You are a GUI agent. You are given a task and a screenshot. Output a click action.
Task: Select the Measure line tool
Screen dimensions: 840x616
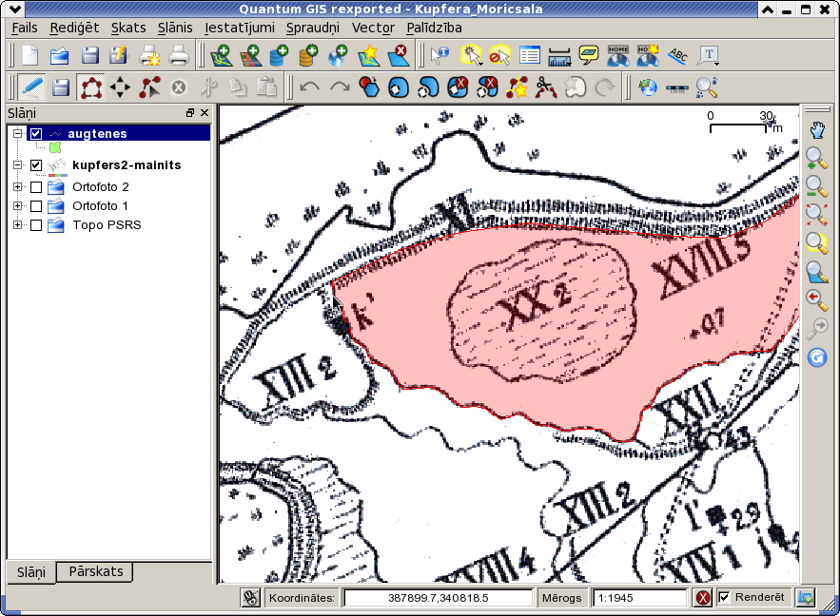pyautogui.click(x=559, y=55)
